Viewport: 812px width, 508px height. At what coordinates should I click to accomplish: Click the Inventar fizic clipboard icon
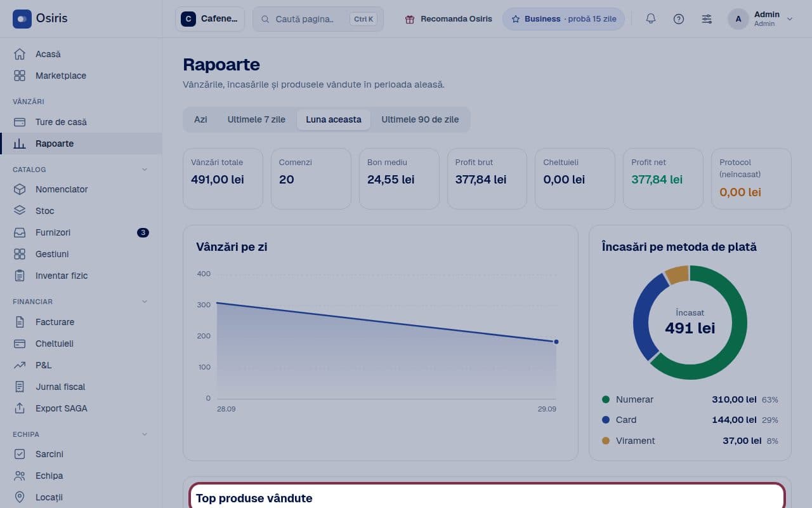tap(20, 276)
